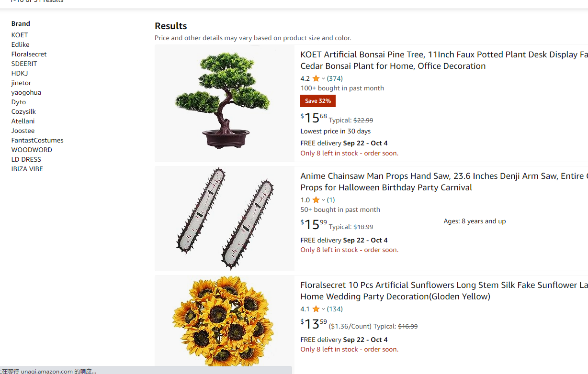Click the star rating icon for KOET Bonsai

pyautogui.click(x=316, y=78)
